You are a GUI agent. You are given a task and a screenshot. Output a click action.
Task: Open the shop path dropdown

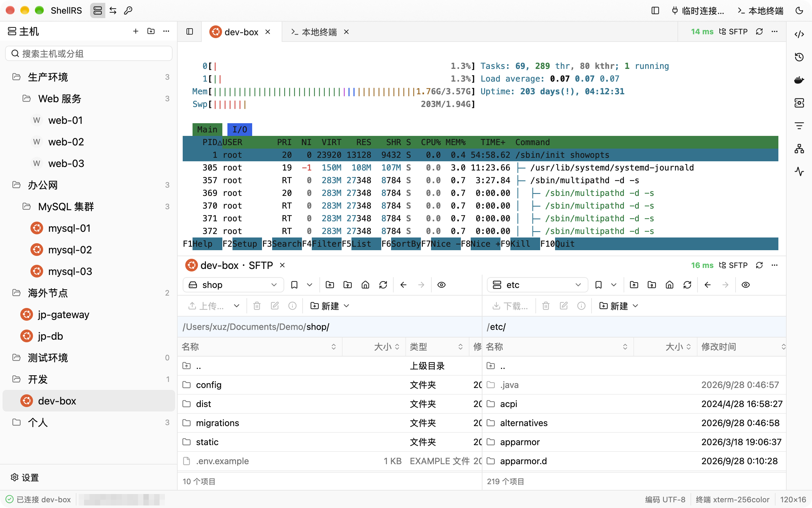[x=233, y=285]
